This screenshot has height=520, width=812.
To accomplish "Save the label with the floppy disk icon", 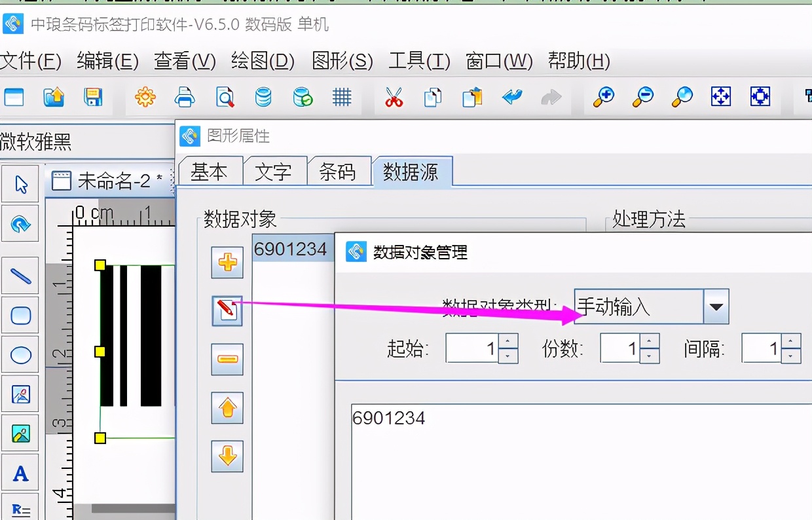I will coord(93,96).
